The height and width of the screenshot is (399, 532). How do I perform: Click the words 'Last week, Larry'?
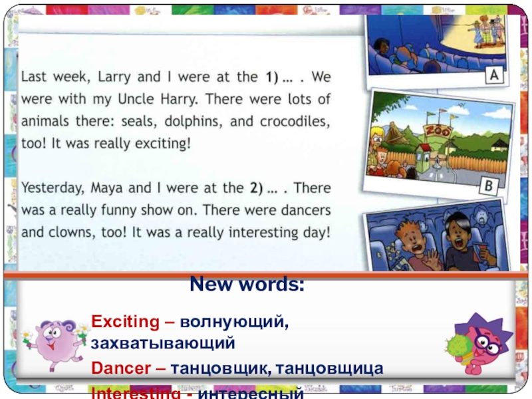click(x=76, y=77)
